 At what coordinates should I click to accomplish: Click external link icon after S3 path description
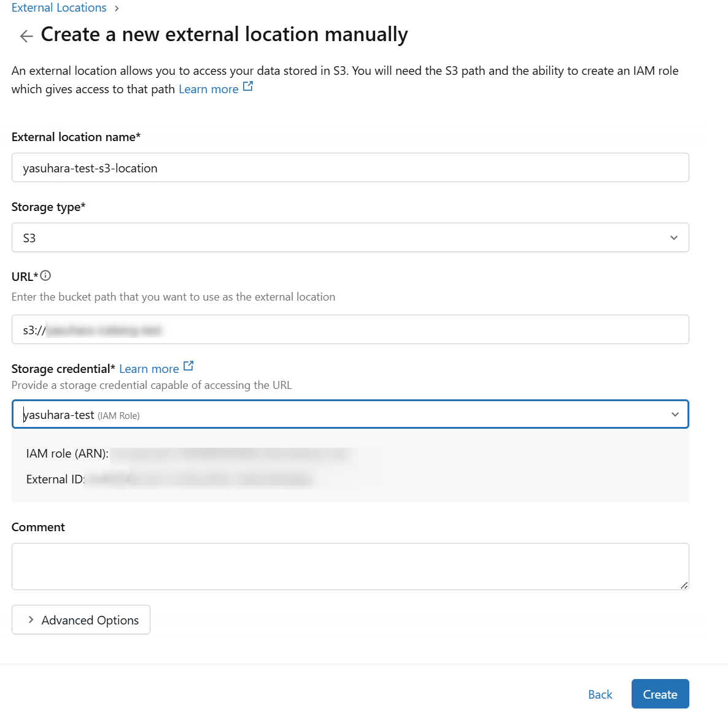tap(248, 86)
